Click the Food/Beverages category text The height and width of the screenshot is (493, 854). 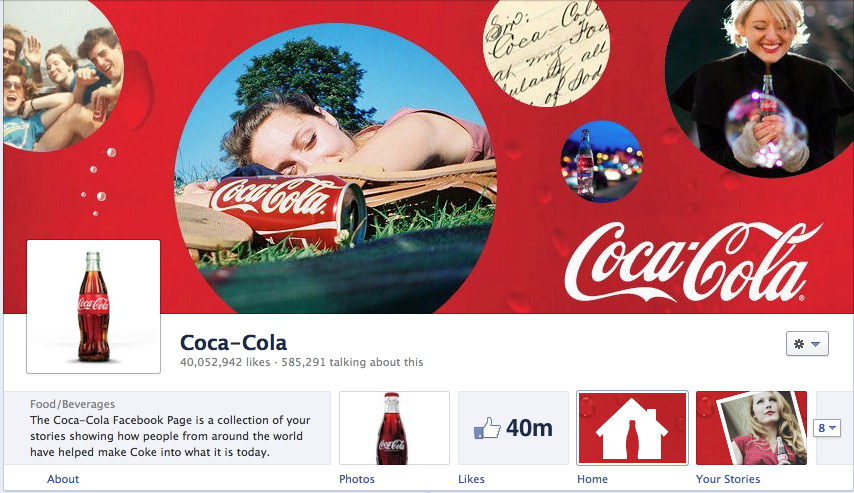tap(71, 405)
